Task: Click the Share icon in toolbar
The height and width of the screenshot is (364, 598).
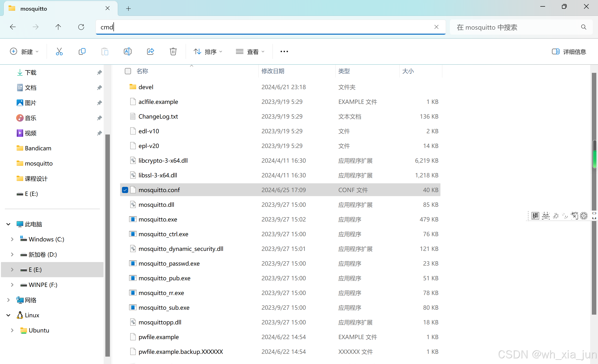Action: [150, 51]
